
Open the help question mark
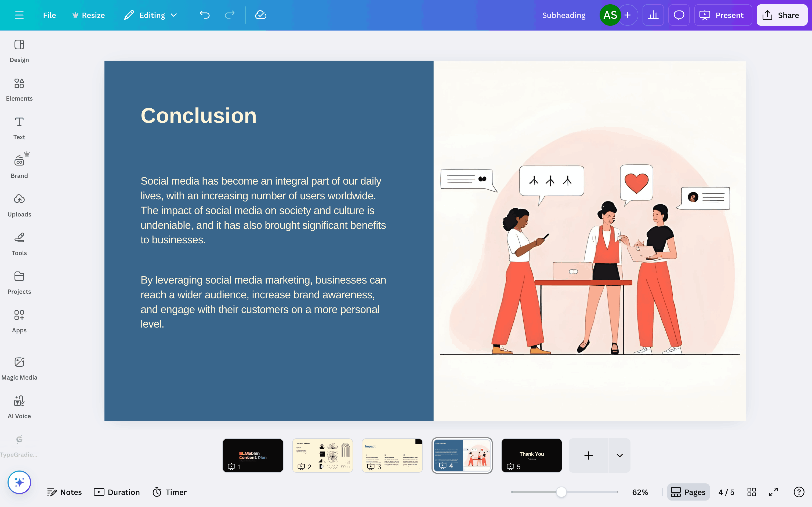coord(799,492)
